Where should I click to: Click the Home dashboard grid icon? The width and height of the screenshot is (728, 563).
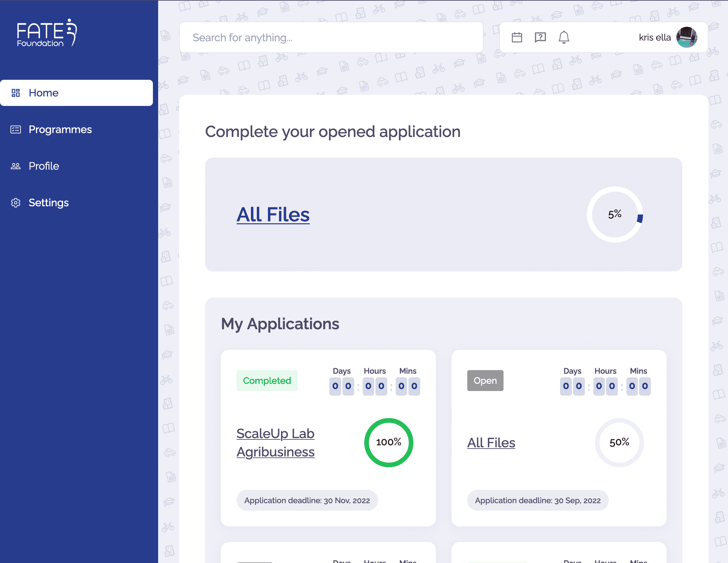16,93
